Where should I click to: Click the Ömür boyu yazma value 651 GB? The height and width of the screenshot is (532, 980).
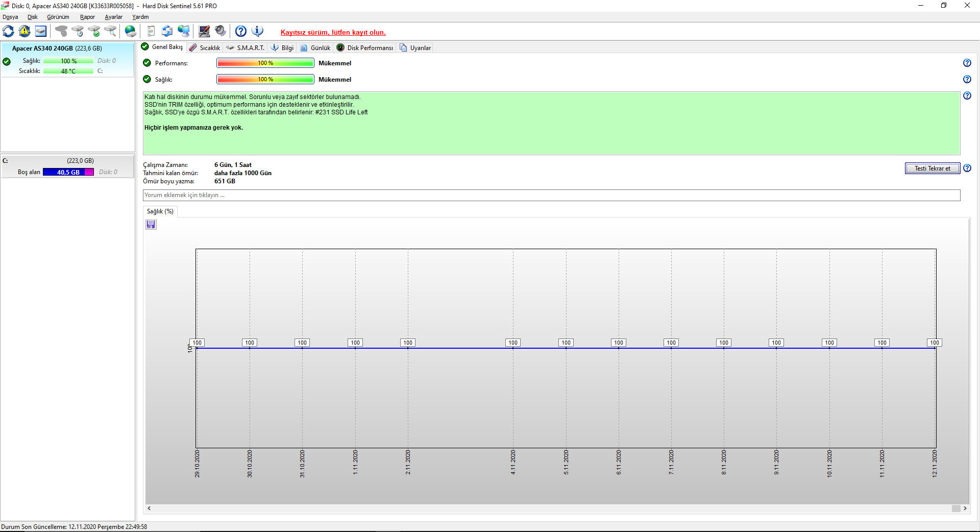tap(225, 181)
